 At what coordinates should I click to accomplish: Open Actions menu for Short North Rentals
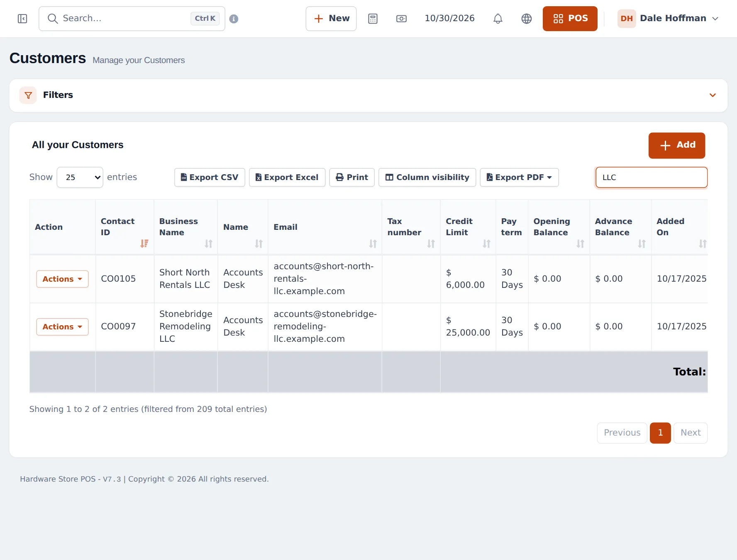[x=62, y=279]
